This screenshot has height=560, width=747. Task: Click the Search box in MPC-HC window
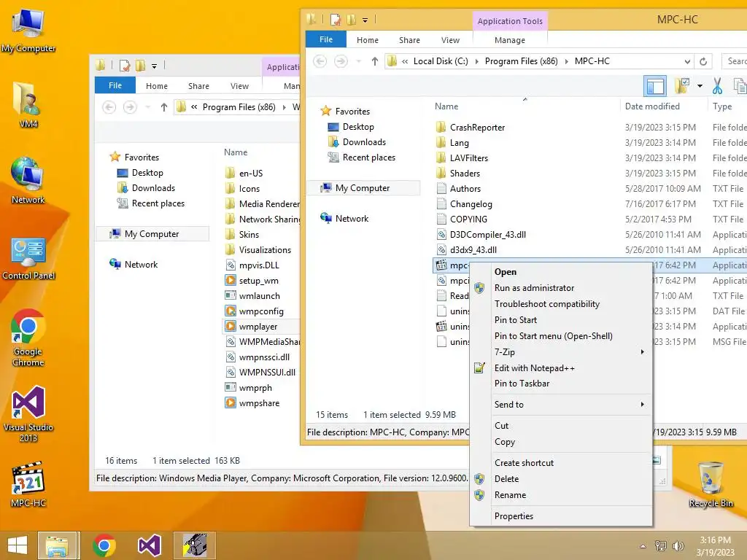click(735, 61)
